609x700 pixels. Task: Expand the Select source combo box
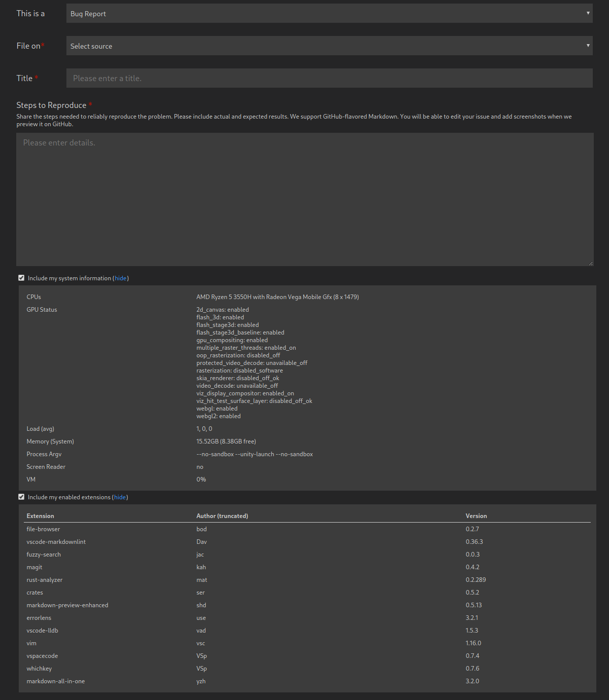329,46
